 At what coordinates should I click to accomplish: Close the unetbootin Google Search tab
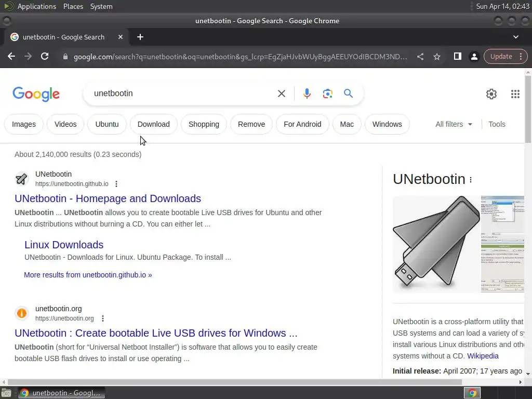(x=121, y=37)
